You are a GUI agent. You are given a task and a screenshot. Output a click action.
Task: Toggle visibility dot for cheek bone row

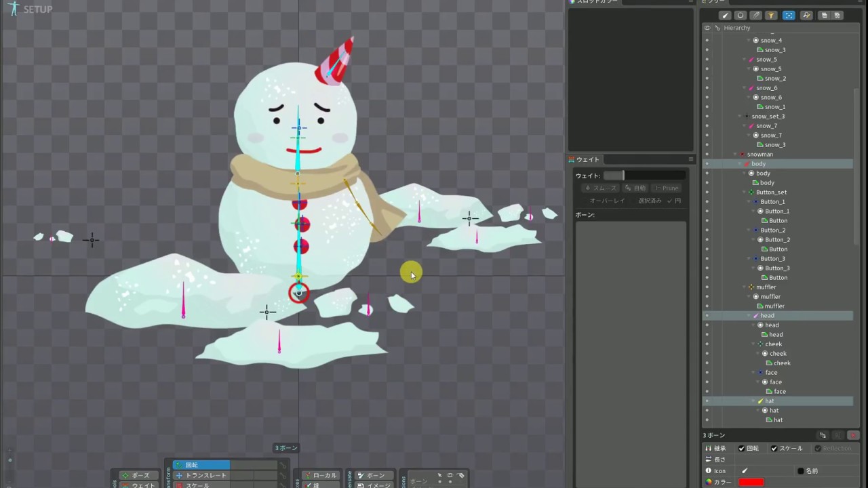707,344
